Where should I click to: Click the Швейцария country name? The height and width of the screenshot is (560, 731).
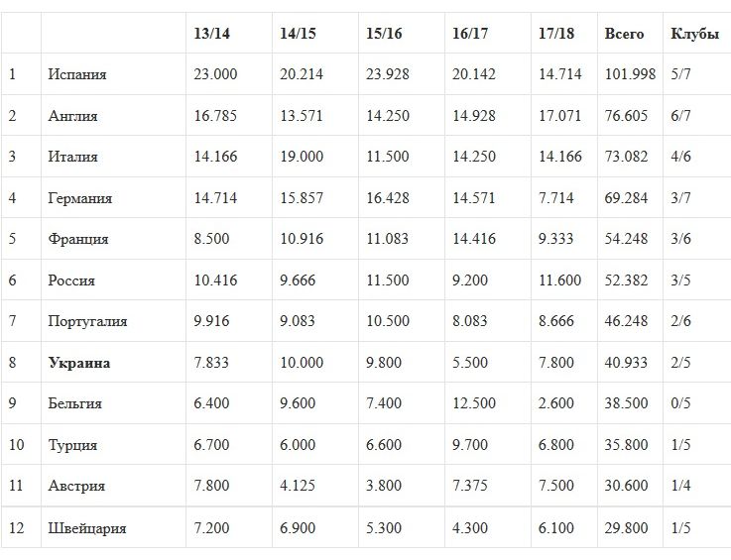pyautogui.click(x=87, y=528)
